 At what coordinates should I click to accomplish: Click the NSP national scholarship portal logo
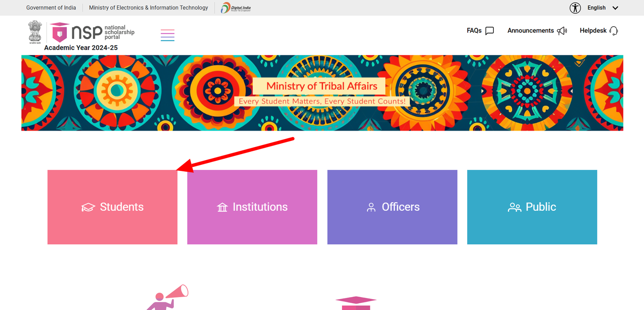click(93, 32)
